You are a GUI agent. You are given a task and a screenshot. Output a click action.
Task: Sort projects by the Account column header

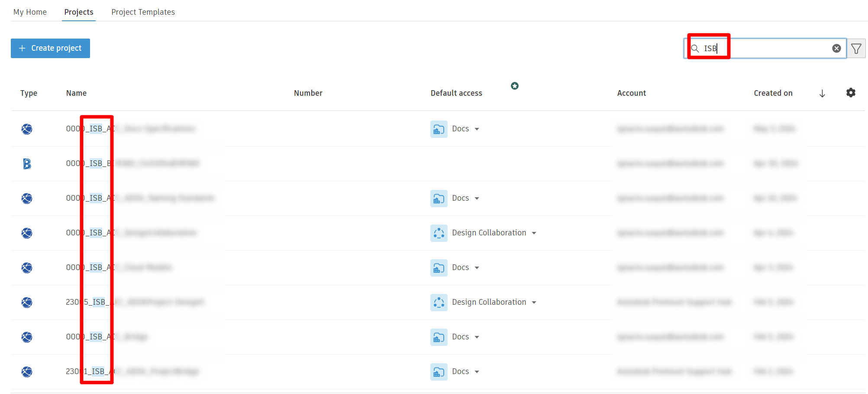click(631, 93)
